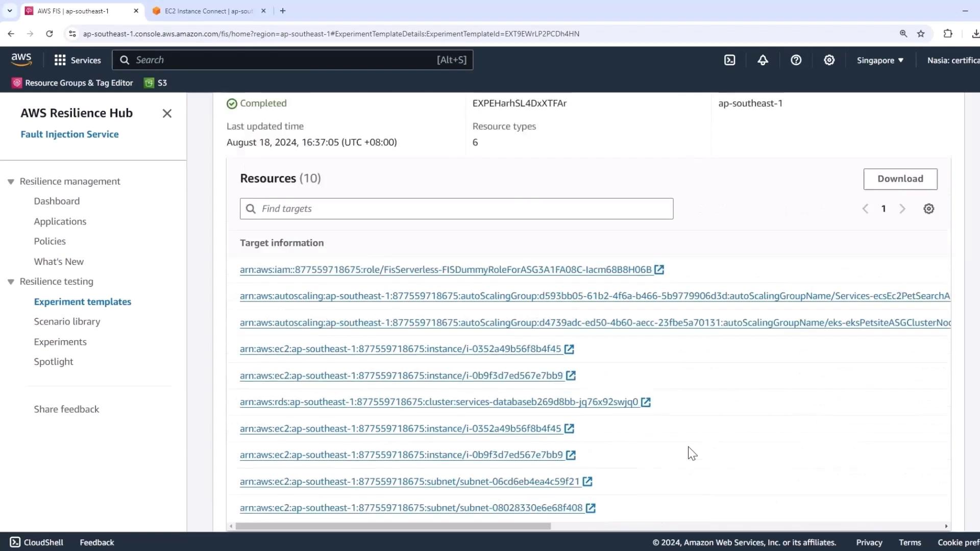This screenshot has width=980, height=551.
Task: Go to next page of resources
Action: pyautogui.click(x=902, y=209)
